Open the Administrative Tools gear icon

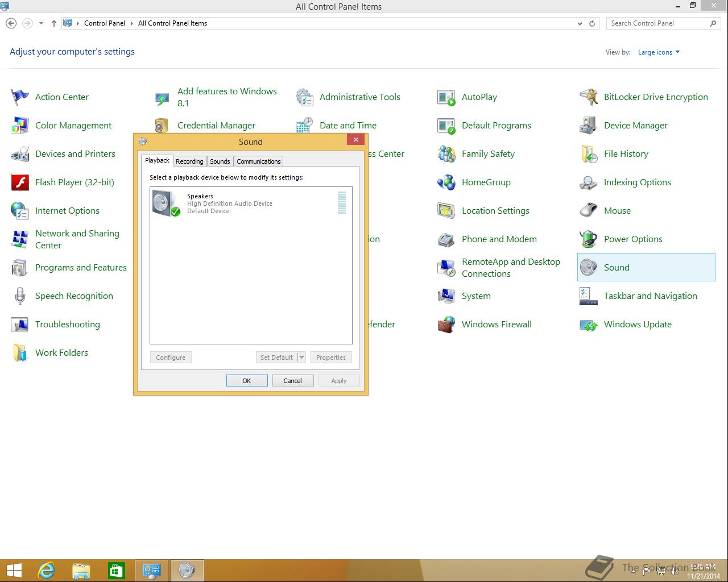click(x=304, y=97)
